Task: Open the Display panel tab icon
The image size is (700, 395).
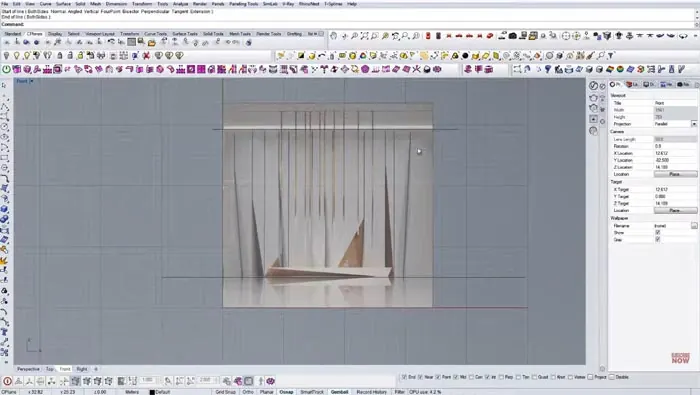Action: click(649, 84)
